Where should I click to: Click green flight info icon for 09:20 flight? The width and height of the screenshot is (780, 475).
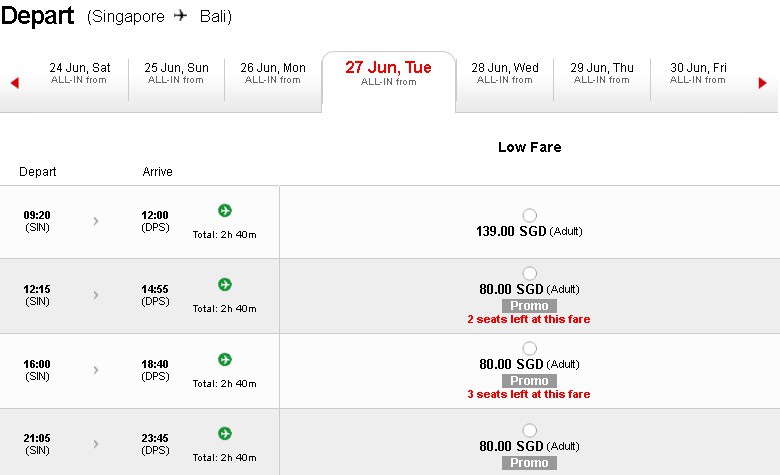click(225, 210)
